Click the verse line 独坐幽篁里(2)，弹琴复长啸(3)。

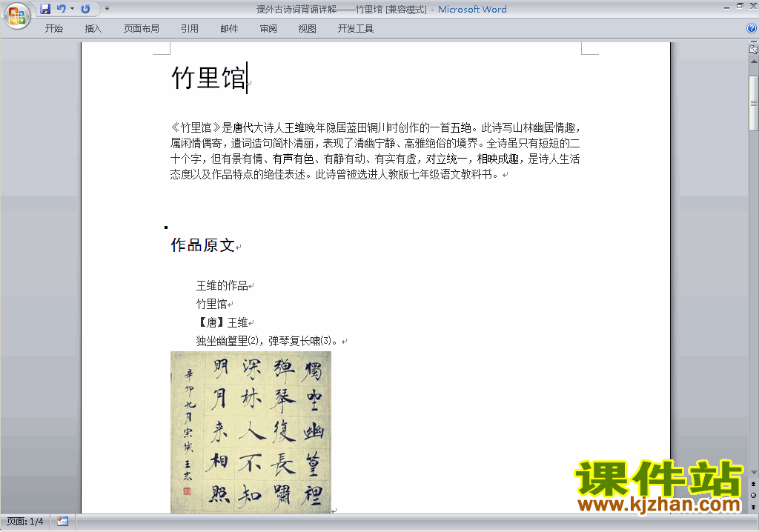pos(267,341)
